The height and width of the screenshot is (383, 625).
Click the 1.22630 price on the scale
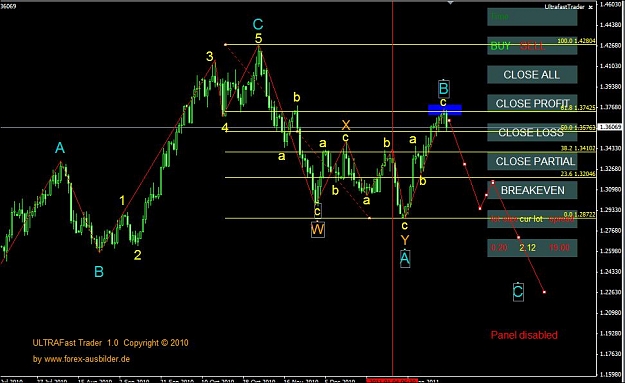(610, 292)
